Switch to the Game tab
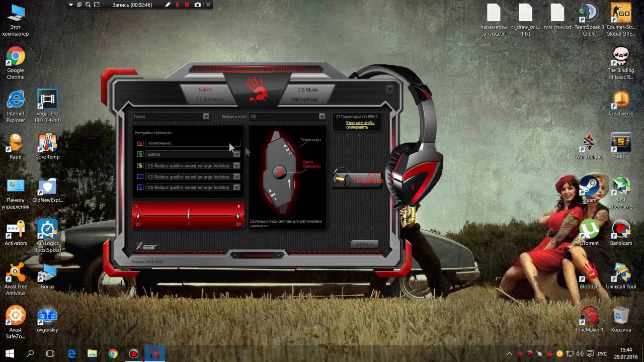The width and height of the screenshot is (644, 362). pyautogui.click(x=205, y=89)
